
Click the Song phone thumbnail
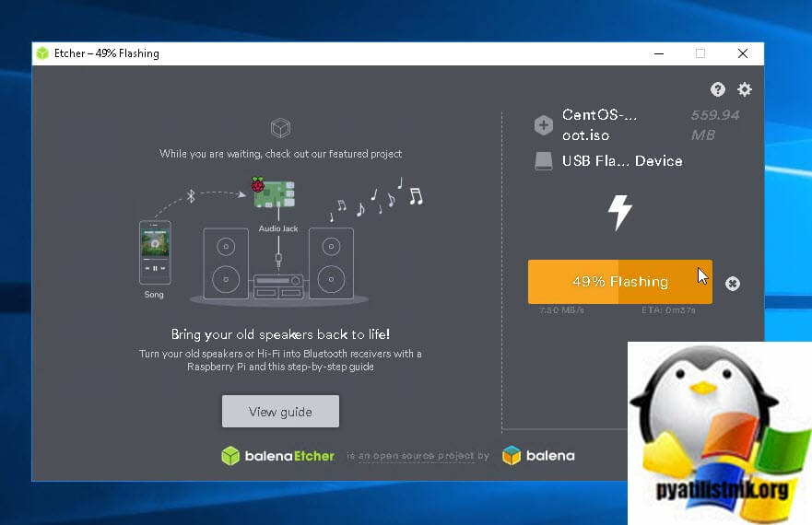pos(154,251)
